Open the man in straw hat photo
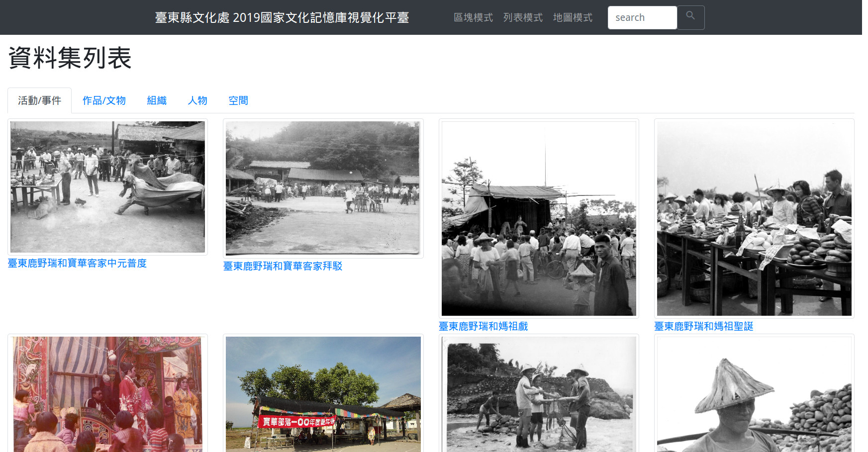Viewport: 868px width, 452px height. pos(754,393)
